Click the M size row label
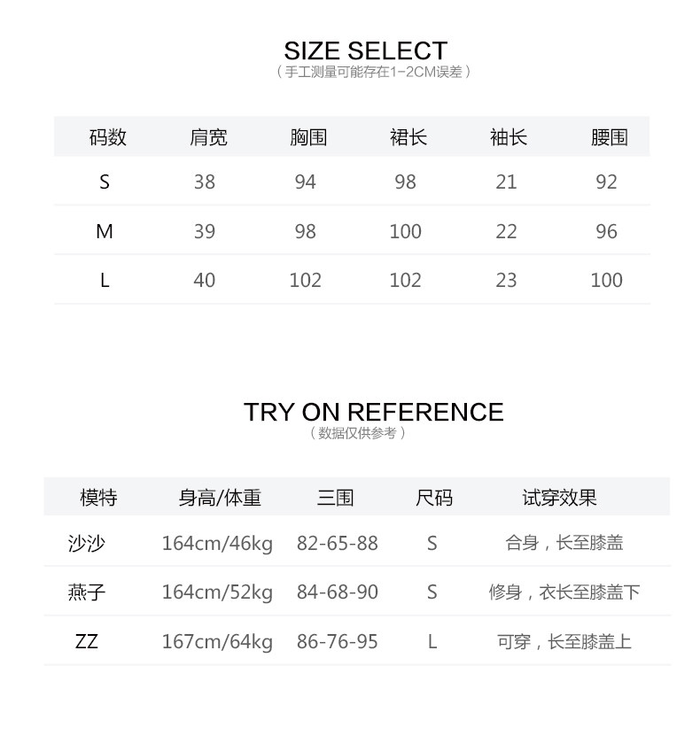This screenshot has height=743, width=700. [x=105, y=231]
